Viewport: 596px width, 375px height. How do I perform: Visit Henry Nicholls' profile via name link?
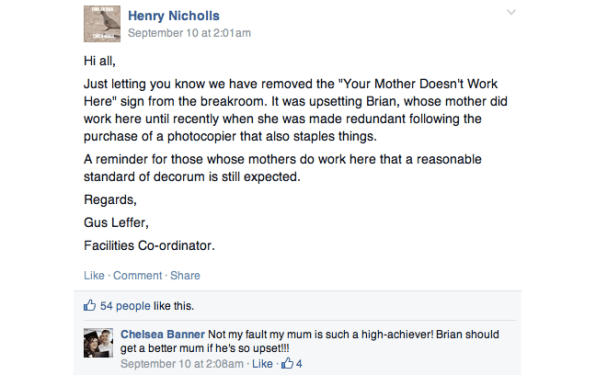174,16
